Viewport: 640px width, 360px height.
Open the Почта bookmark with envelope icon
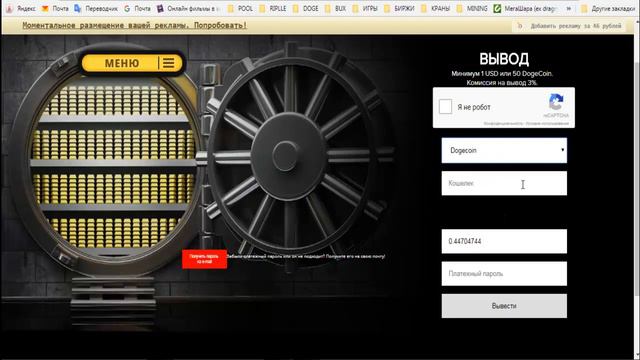click(55, 8)
